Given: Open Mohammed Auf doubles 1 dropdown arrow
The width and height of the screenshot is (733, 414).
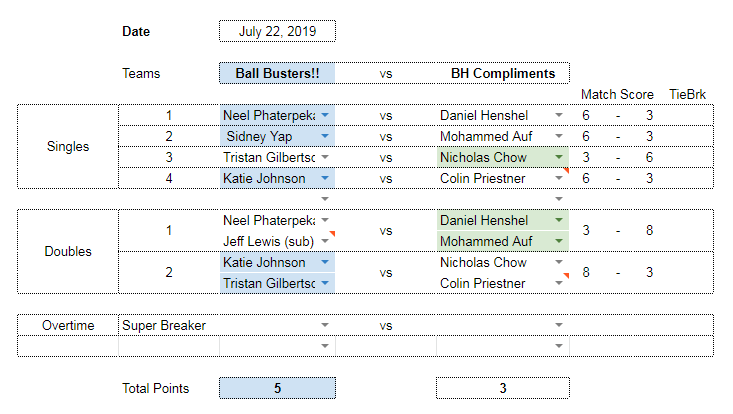Looking at the screenshot, I should pyautogui.click(x=559, y=241).
